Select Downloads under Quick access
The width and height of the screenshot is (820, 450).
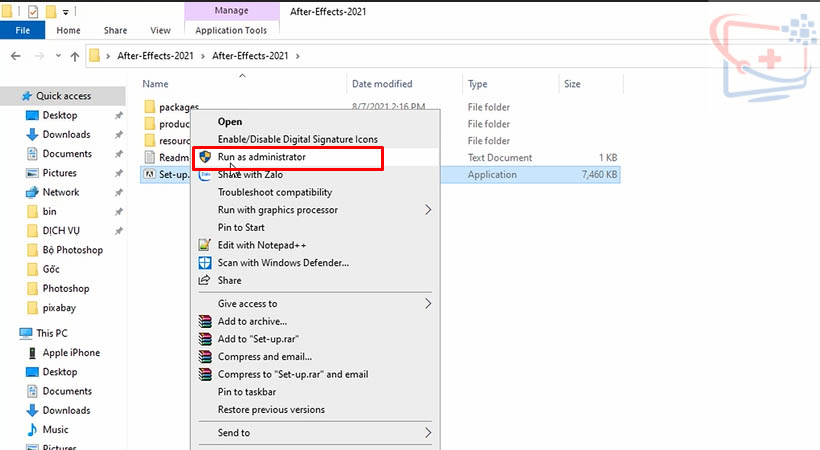tap(66, 135)
